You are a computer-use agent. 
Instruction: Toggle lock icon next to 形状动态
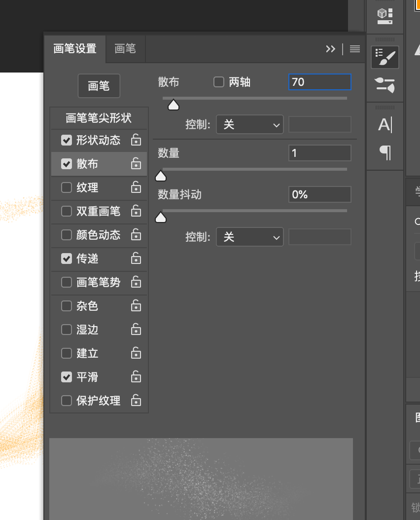(136, 140)
